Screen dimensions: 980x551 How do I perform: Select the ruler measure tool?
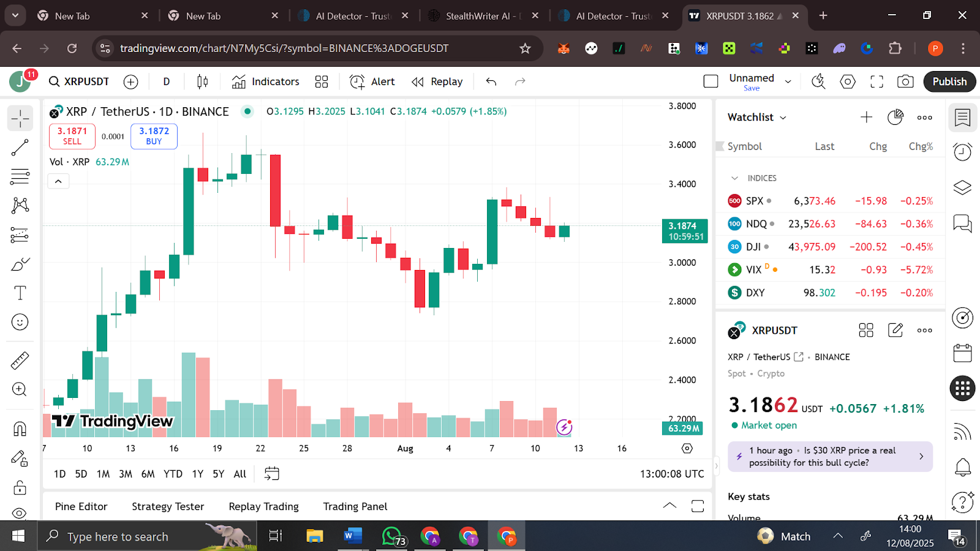tap(20, 361)
